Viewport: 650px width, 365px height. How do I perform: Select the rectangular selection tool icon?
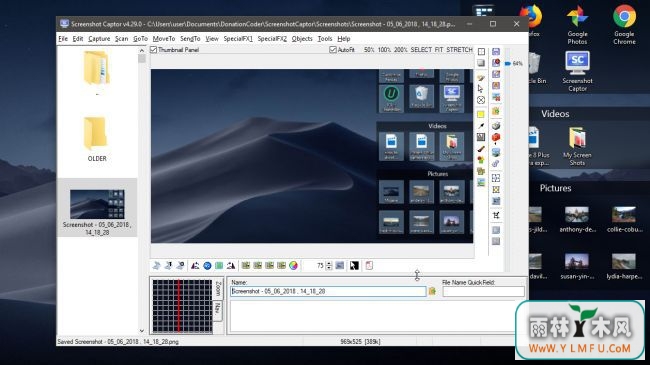[481, 52]
